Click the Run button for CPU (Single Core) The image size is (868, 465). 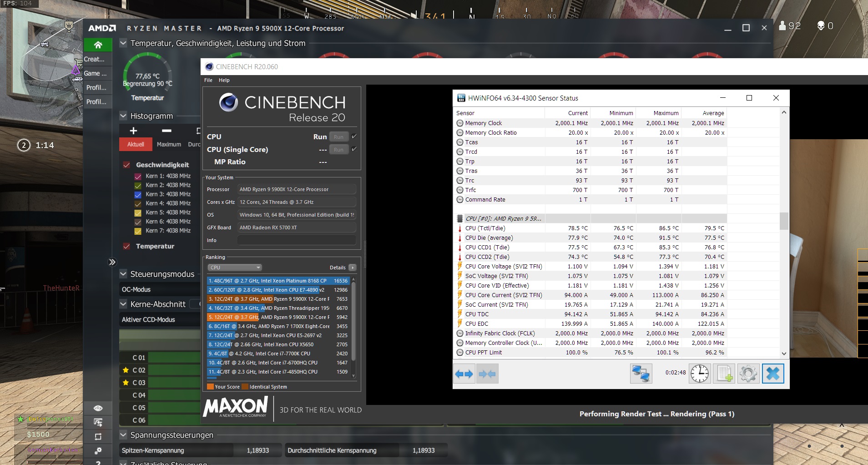click(338, 150)
